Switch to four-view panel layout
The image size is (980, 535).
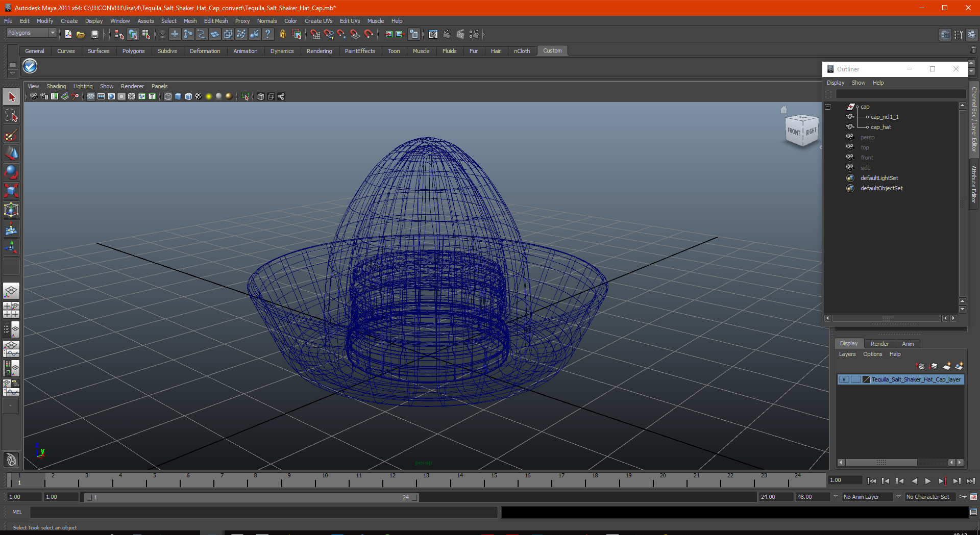(x=11, y=310)
